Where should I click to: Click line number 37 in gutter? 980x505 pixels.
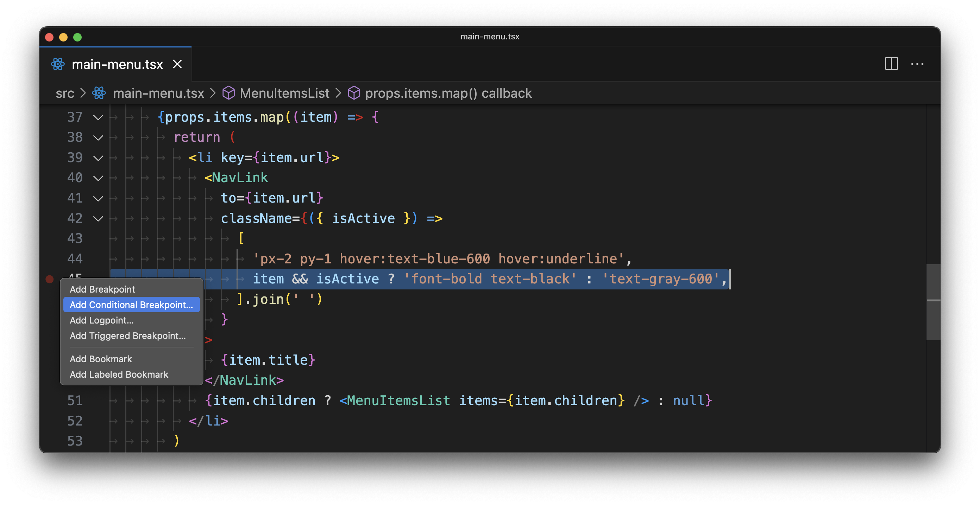(x=75, y=117)
